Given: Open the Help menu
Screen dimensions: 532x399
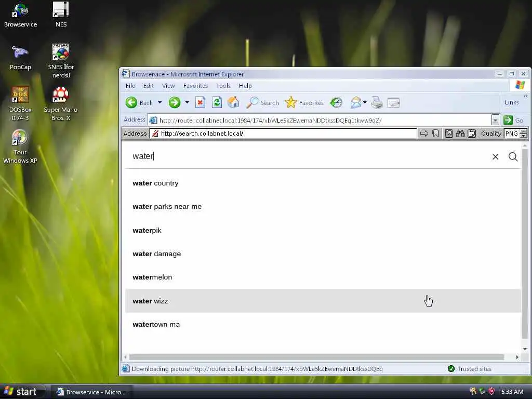Looking at the screenshot, I should (245, 86).
